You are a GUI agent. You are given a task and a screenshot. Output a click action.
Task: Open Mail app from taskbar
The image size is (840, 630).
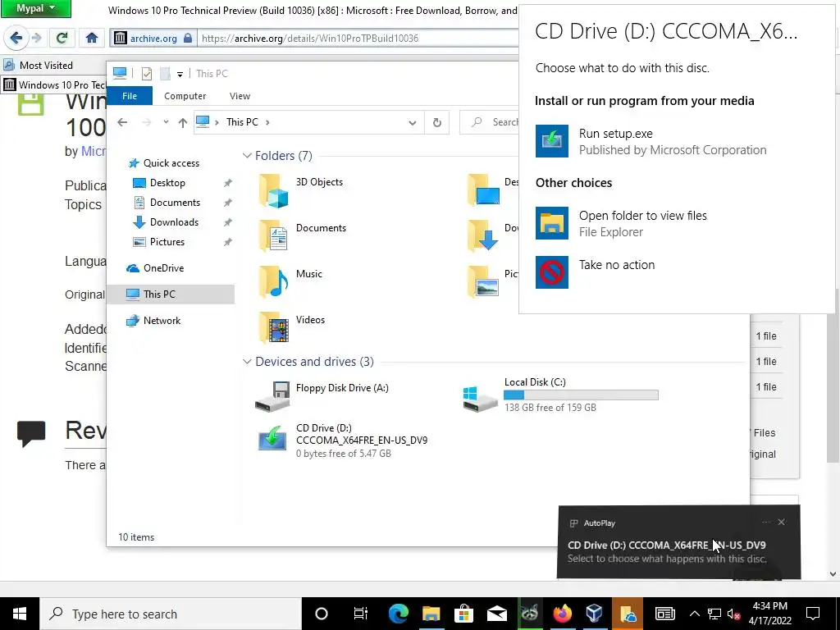(496, 614)
